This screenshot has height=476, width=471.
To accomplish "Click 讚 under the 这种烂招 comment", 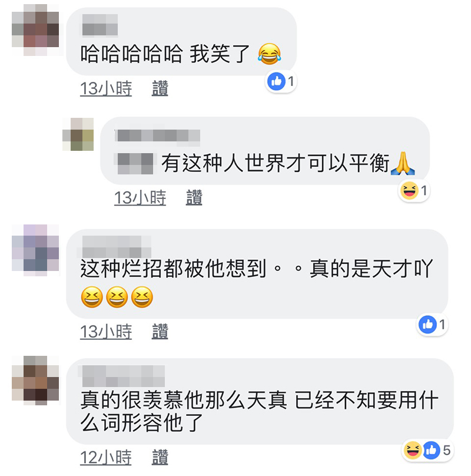I will click(x=160, y=331).
